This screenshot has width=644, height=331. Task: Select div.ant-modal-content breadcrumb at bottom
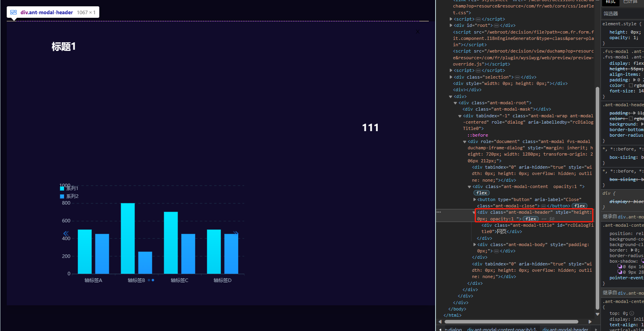tap(502, 329)
